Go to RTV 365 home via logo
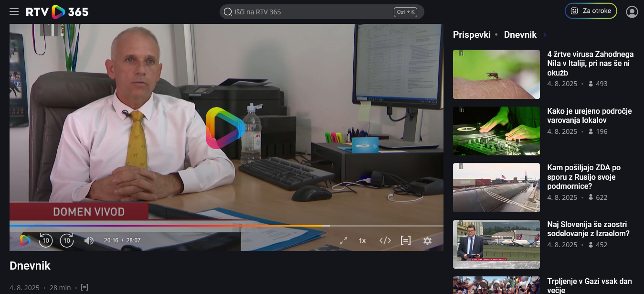 57,11
